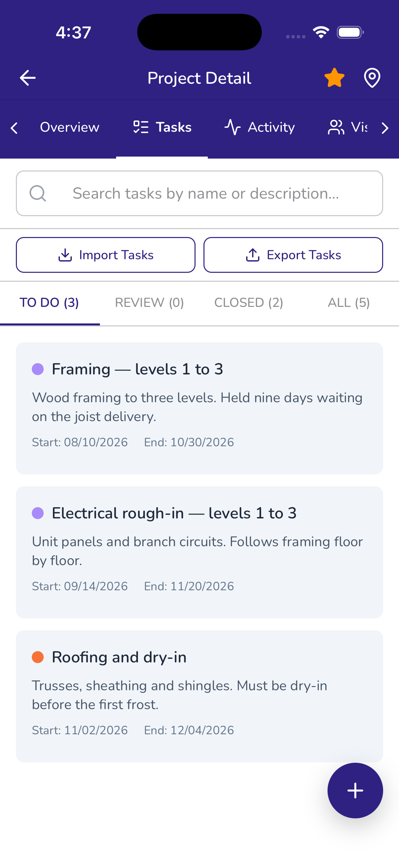Toggle the orange favorite star
This screenshot has width=399, height=868.
334,78
